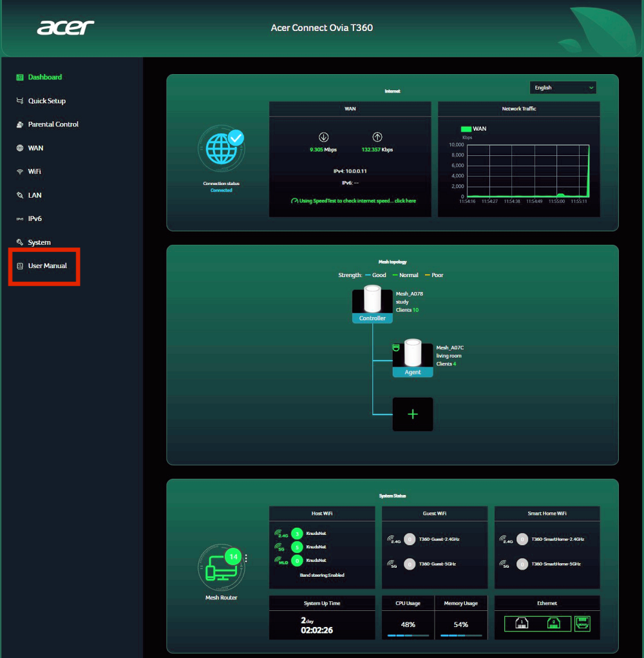Screen dimensions: 644x658
Task: Click the WAN upload arrow icon
Action: point(377,137)
